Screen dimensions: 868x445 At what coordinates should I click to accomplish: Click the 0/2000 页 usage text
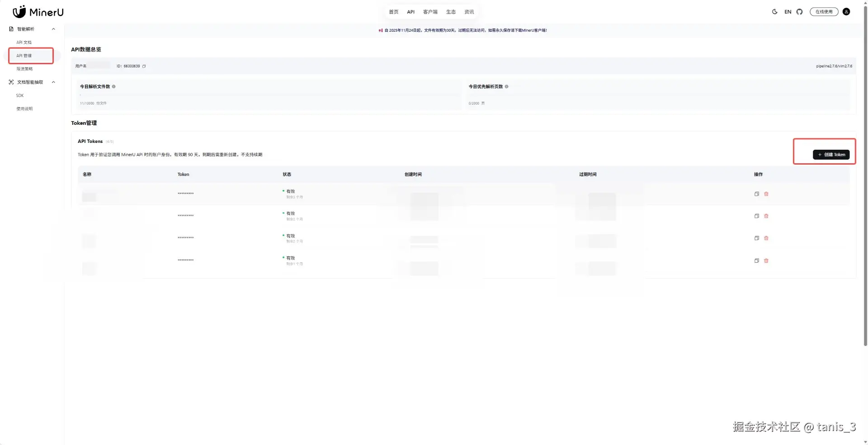point(476,104)
